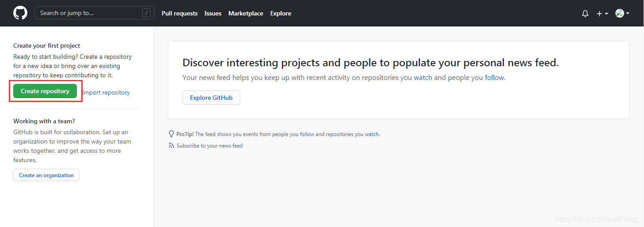Focus the Search or jump to field

pos(95,13)
